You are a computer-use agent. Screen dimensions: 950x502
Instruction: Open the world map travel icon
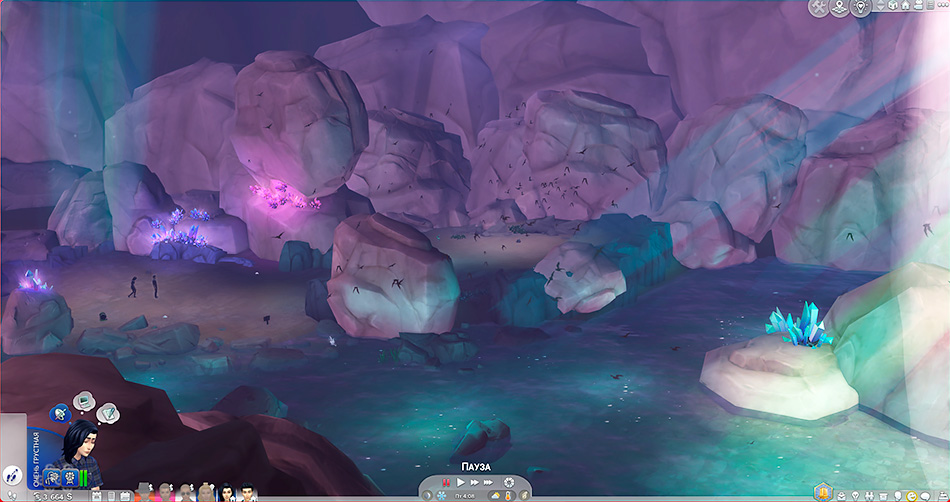[x=840, y=8]
